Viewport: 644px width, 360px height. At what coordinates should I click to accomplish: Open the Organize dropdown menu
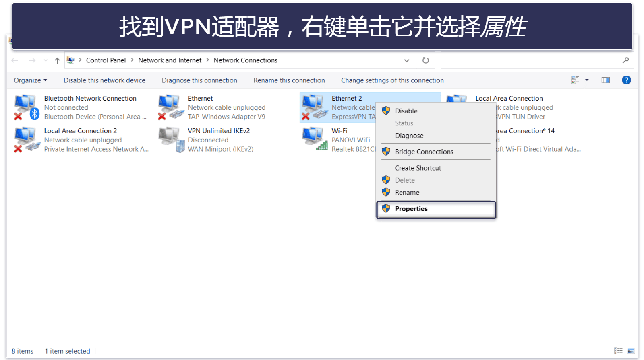(30, 80)
